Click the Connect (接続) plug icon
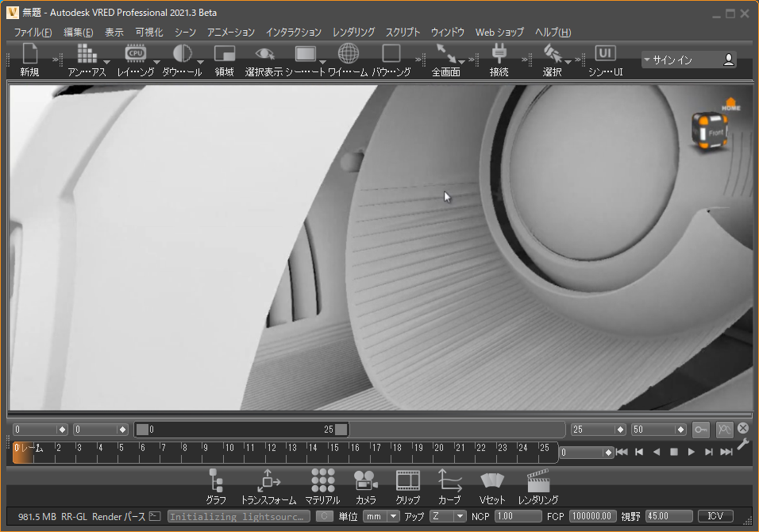The image size is (759, 532). (x=499, y=54)
